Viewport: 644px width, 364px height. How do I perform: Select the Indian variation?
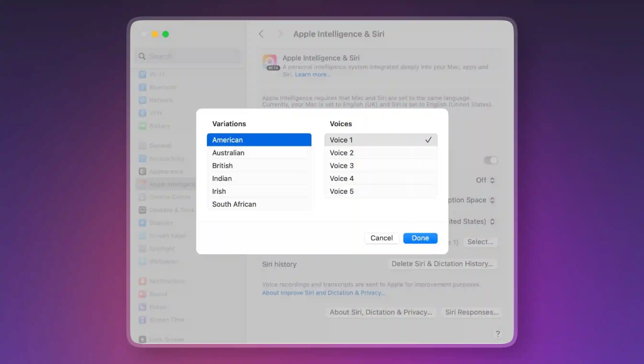click(x=259, y=178)
